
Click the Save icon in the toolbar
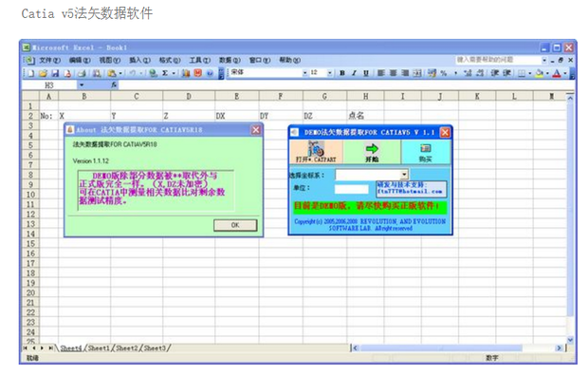pos(55,73)
